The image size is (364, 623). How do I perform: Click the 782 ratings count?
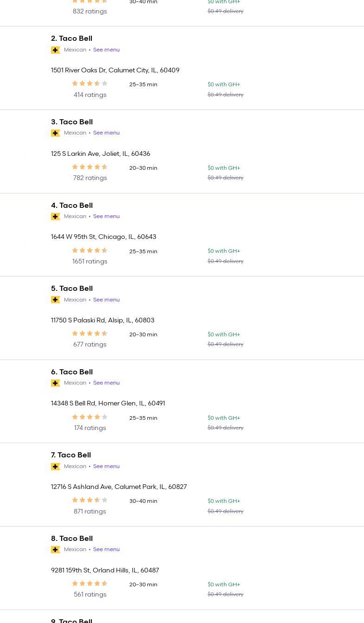pyautogui.click(x=90, y=178)
